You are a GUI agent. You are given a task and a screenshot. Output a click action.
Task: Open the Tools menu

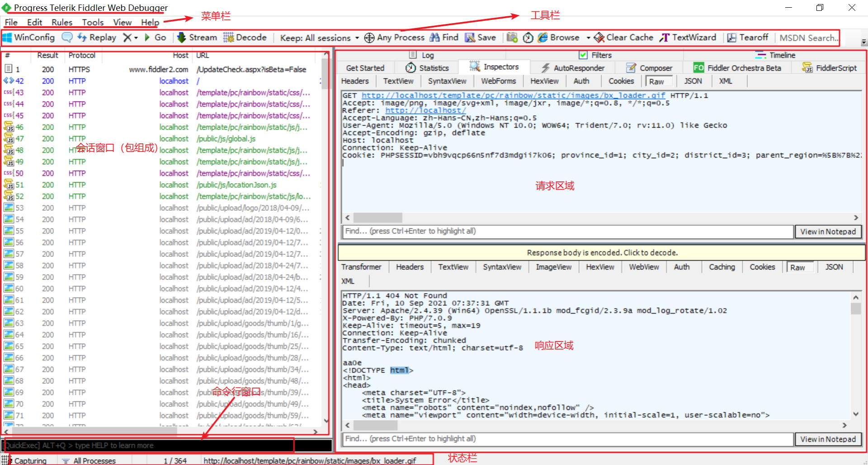pyautogui.click(x=93, y=22)
